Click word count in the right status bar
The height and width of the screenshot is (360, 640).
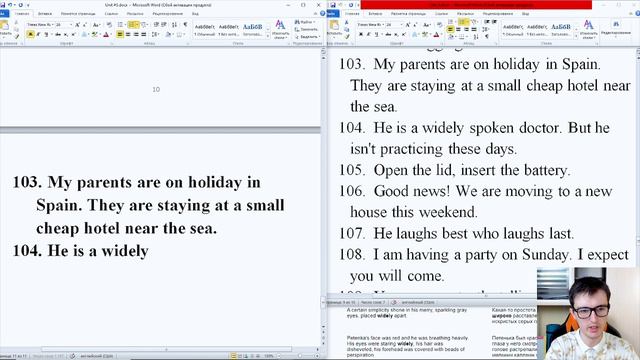pos(372,302)
